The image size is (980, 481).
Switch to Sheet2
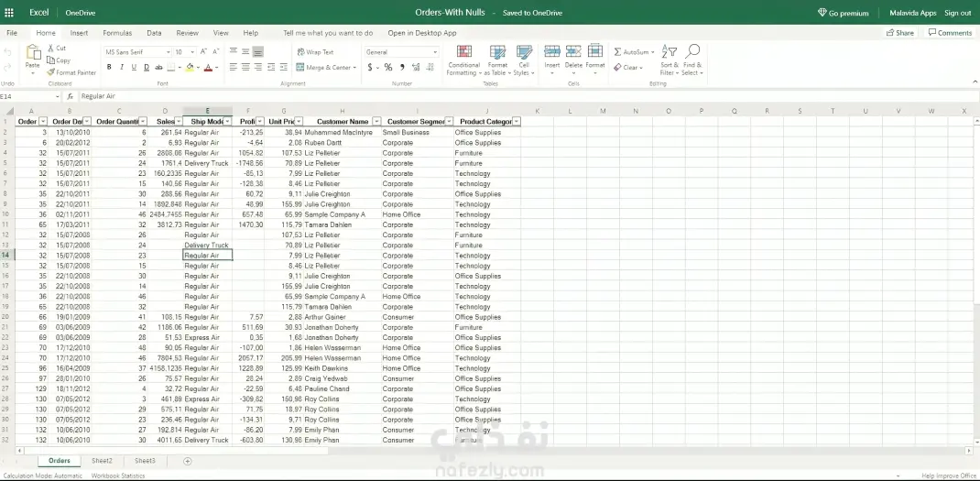tap(102, 461)
